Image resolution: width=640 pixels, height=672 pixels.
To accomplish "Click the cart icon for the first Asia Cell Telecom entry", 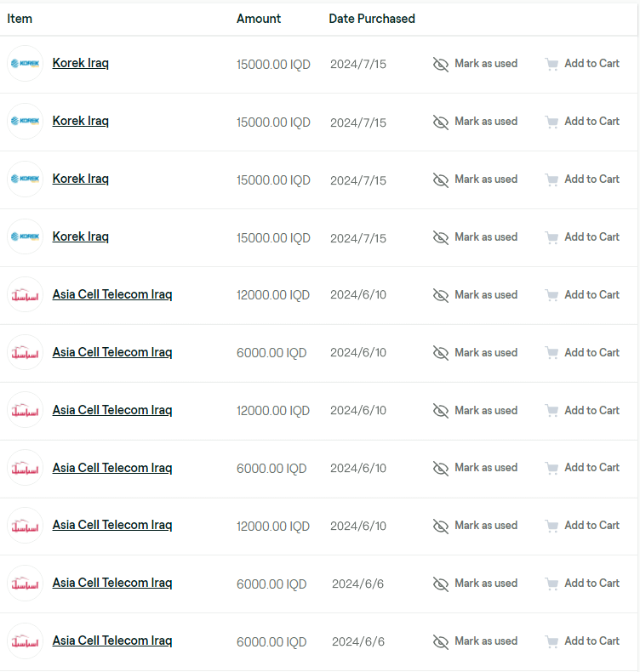I will (x=551, y=295).
